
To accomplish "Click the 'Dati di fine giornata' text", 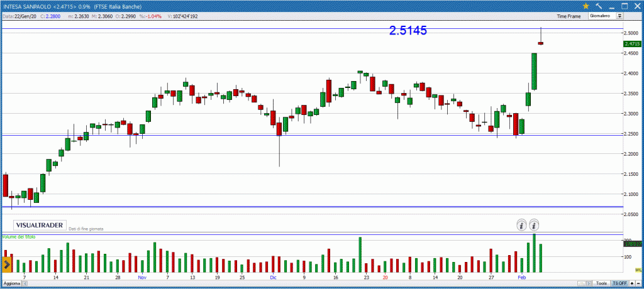I will coord(86,229).
